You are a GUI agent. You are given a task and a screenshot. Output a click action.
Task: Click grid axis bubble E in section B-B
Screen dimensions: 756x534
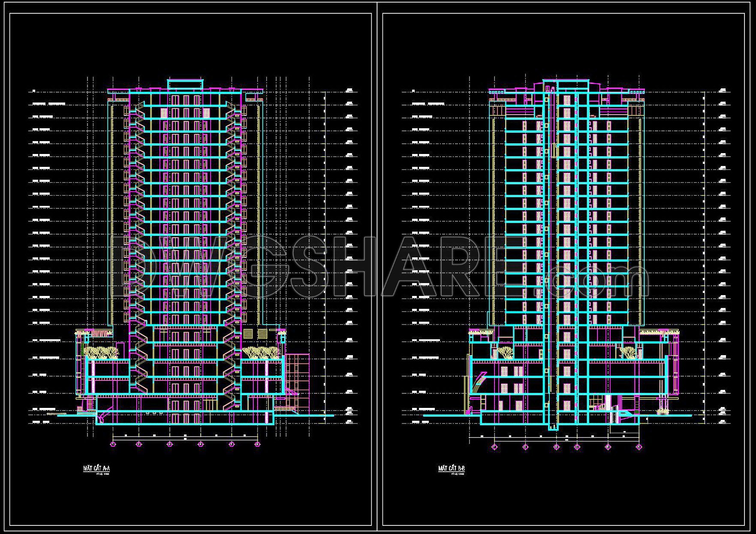pyautogui.click(x=525, y=447)
